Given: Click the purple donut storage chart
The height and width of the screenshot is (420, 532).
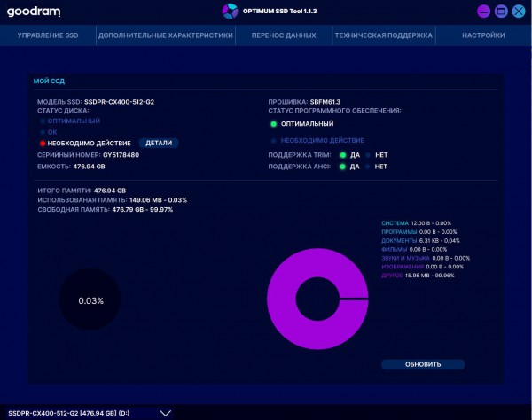Looking at the screenshot, I should point(317,299).
